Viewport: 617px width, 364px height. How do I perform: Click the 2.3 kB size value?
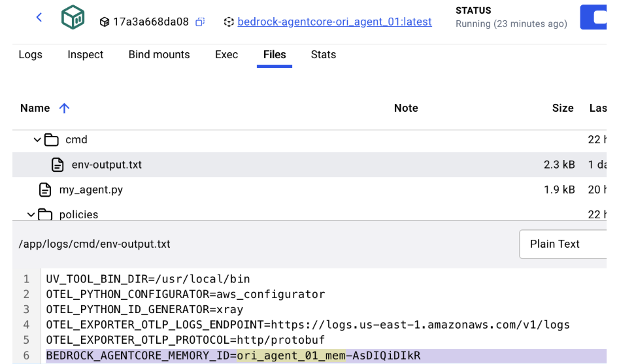559,165
